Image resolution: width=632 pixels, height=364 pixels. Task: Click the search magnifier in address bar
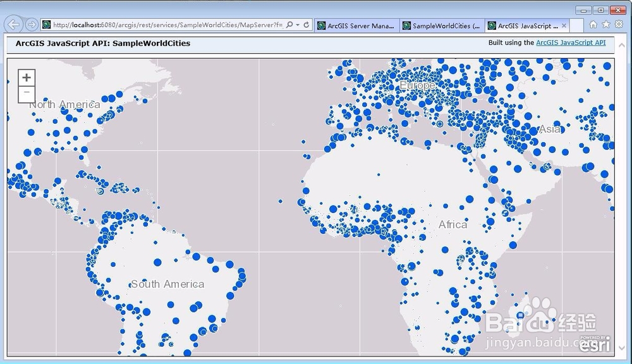click(289, 25)
